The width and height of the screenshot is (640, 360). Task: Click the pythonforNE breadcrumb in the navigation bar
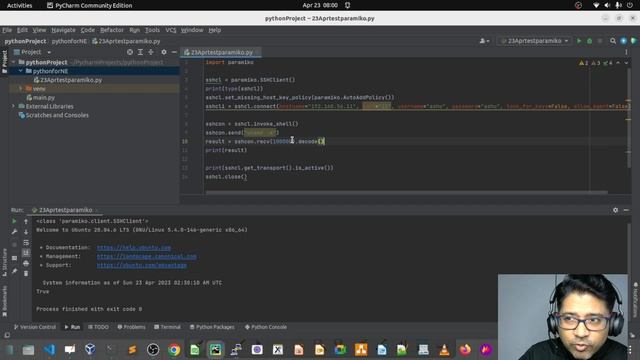(69, 41)
